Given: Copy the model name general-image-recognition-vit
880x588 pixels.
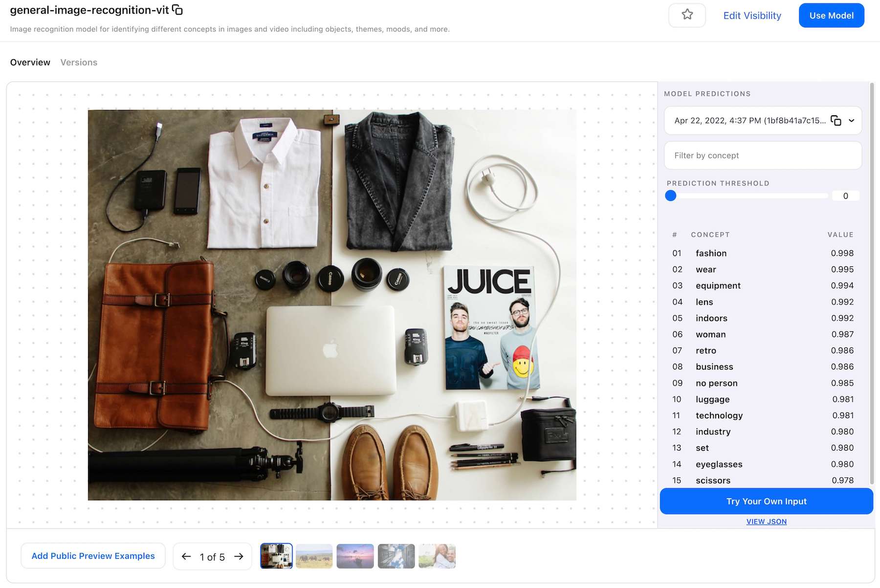Looking at the screenshot, I should 177,10.
